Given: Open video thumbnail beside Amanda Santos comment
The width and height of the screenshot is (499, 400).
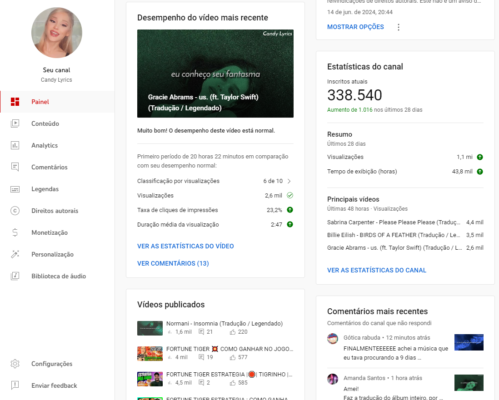Looking at the screenshot, I should tap(469, 383).
